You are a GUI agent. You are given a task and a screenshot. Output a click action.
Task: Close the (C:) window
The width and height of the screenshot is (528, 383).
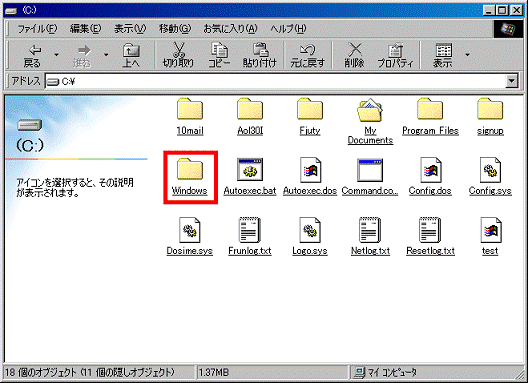tap(516, 10)
